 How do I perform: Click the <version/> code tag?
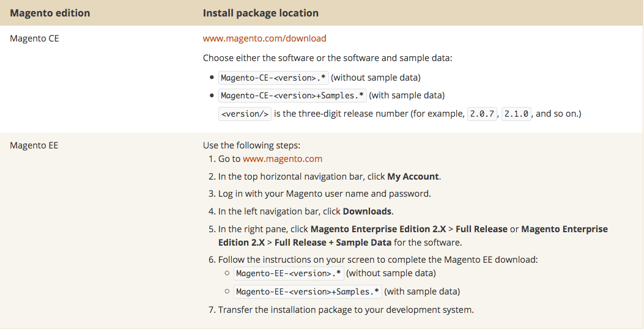point(245,114)
